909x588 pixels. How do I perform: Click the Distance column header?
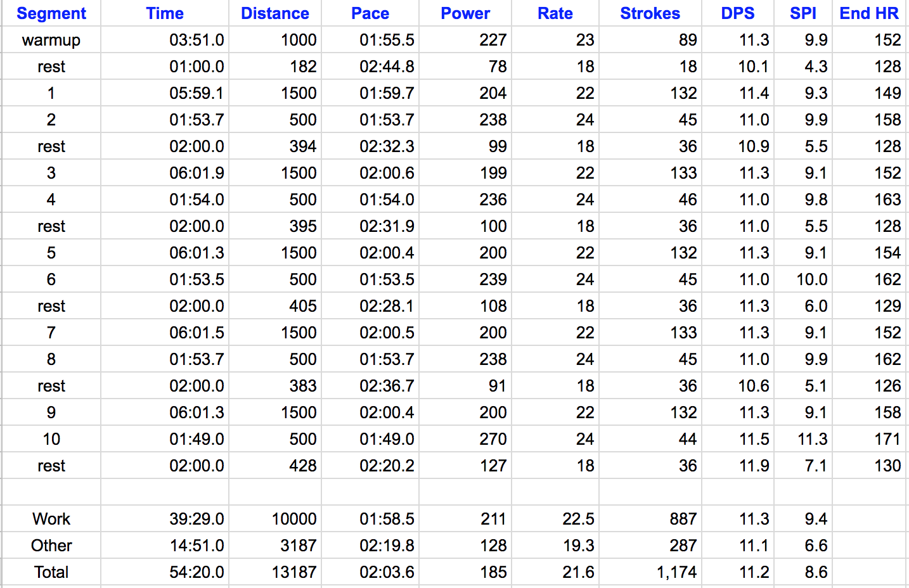[x=275, y=13]
